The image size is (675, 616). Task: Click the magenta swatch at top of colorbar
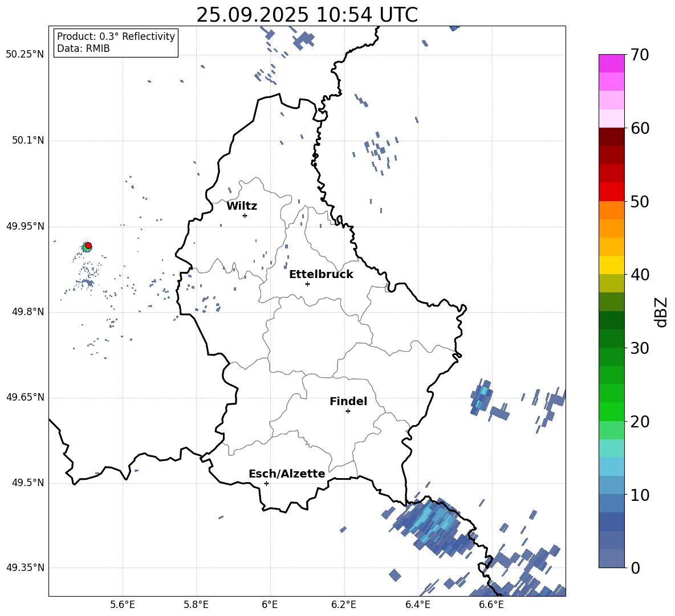[611, 63]
